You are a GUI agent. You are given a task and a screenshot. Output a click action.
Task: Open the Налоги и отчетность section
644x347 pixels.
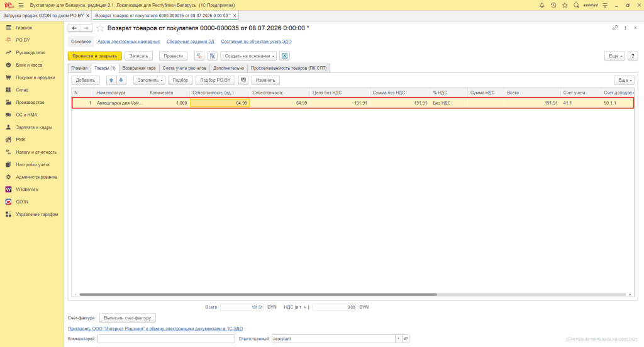(36, 152)
